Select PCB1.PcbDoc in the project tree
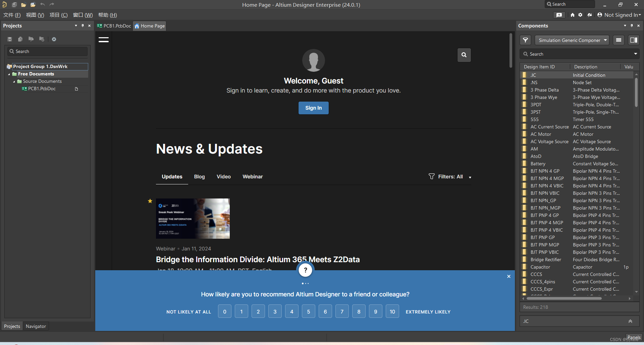The image size is (644, 345). click(42, 89)
